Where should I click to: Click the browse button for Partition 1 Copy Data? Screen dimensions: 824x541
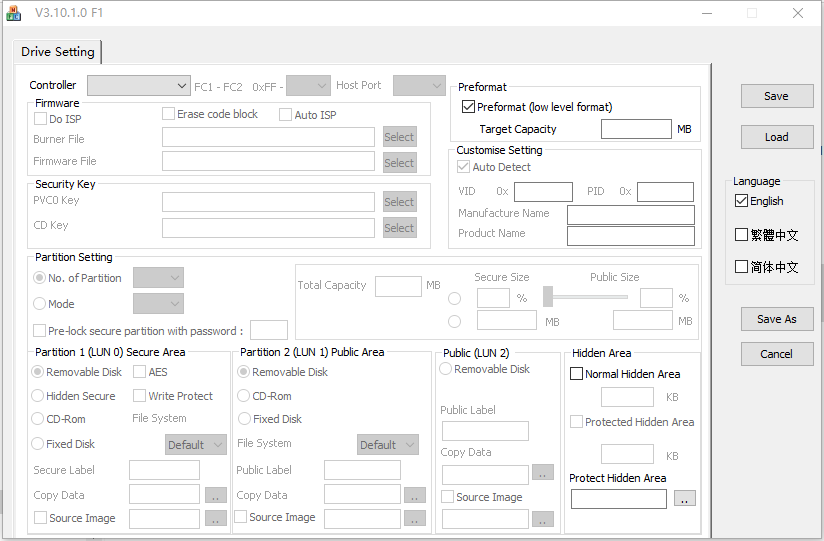click(215, 495)
